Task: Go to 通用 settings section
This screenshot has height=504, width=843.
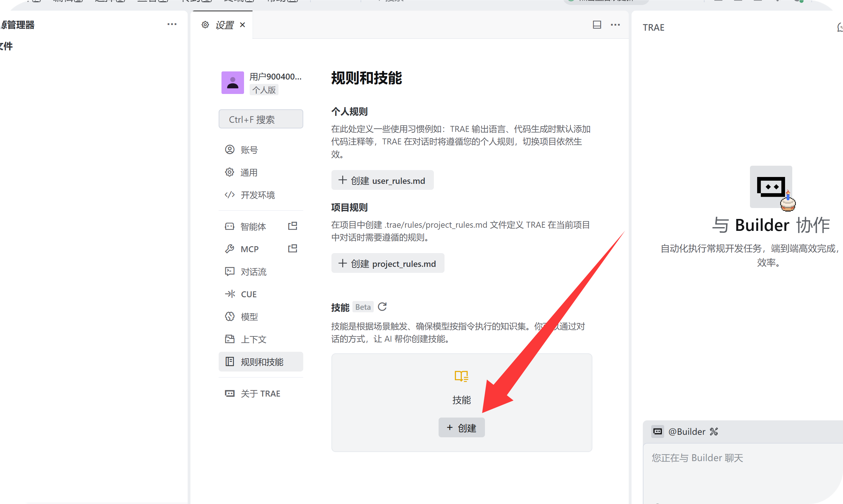Action: point(249,173)
